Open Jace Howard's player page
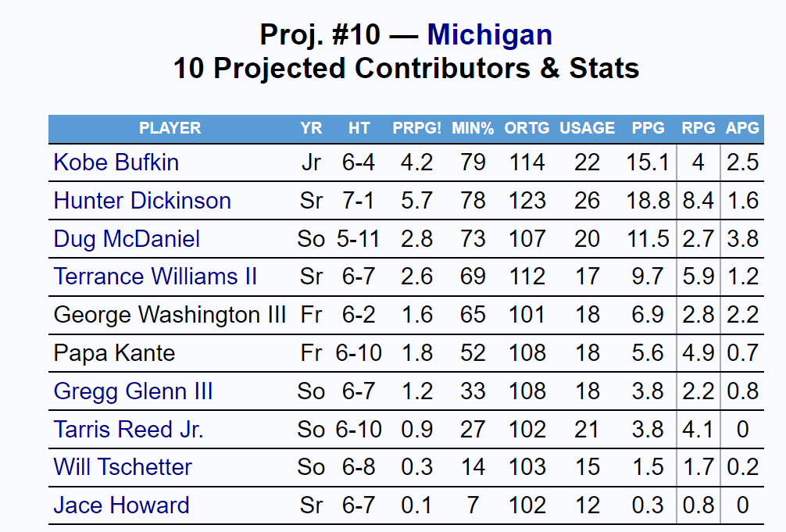The width and height of the screenshot is (786, 532). 121,505
